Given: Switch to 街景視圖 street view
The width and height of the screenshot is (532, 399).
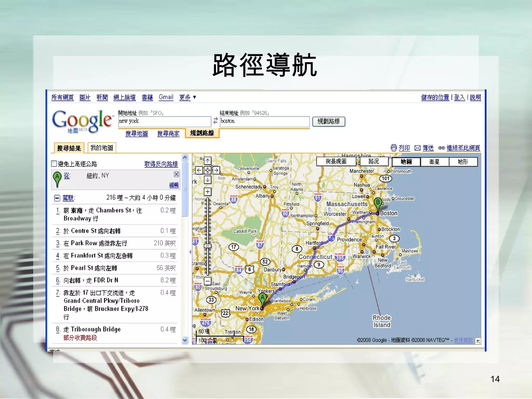Looking at the screenshot, I should 336,162.
